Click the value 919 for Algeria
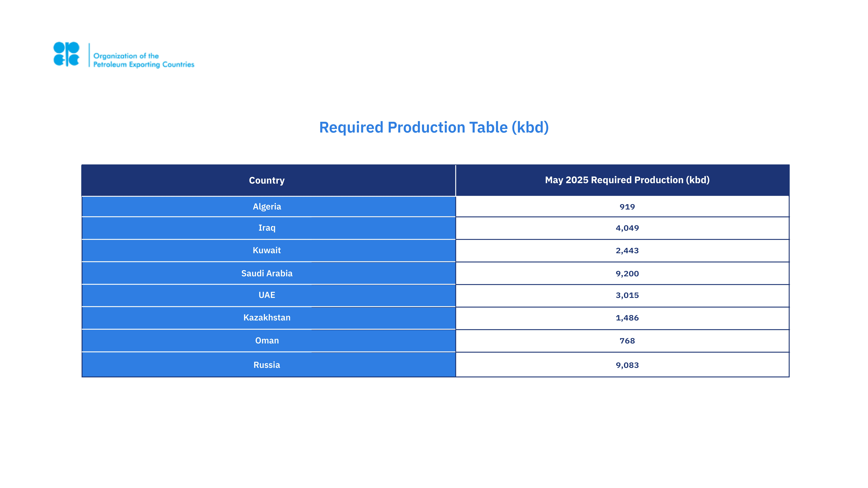The height and width of the screenshot is (488, 868). point(627,207)
